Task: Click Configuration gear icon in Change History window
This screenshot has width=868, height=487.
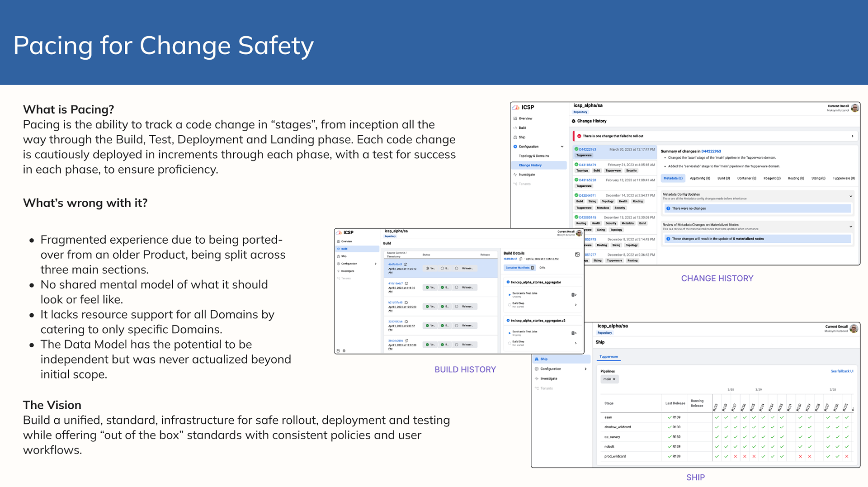Action: click(x=515, y=147)
